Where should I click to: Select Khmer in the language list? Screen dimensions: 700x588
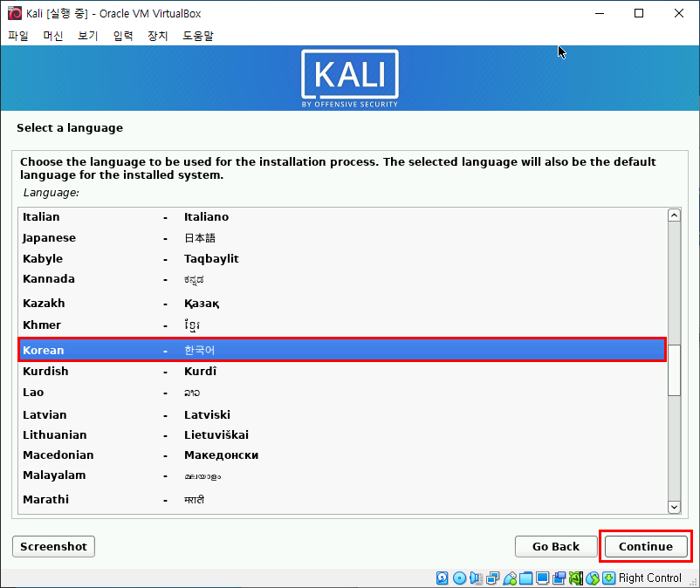(342, 325)
